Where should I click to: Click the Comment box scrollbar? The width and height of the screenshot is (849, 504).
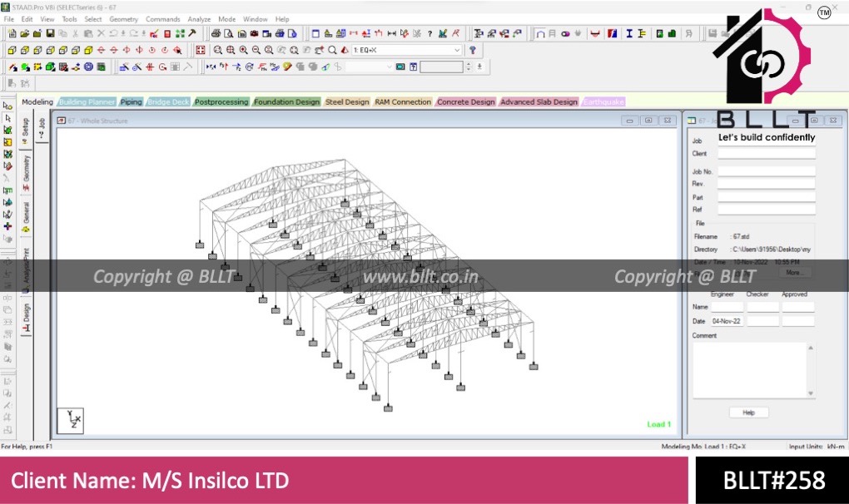[x=811, y=370]
